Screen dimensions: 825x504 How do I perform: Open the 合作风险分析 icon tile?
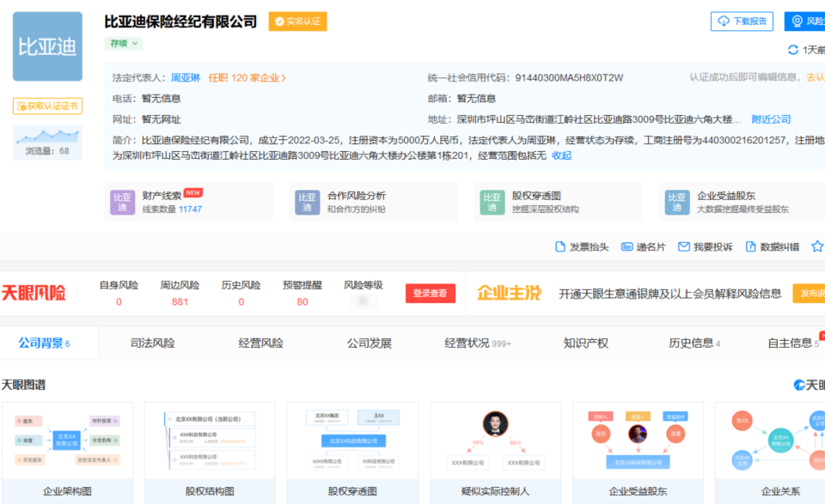[x=308, y=203]
